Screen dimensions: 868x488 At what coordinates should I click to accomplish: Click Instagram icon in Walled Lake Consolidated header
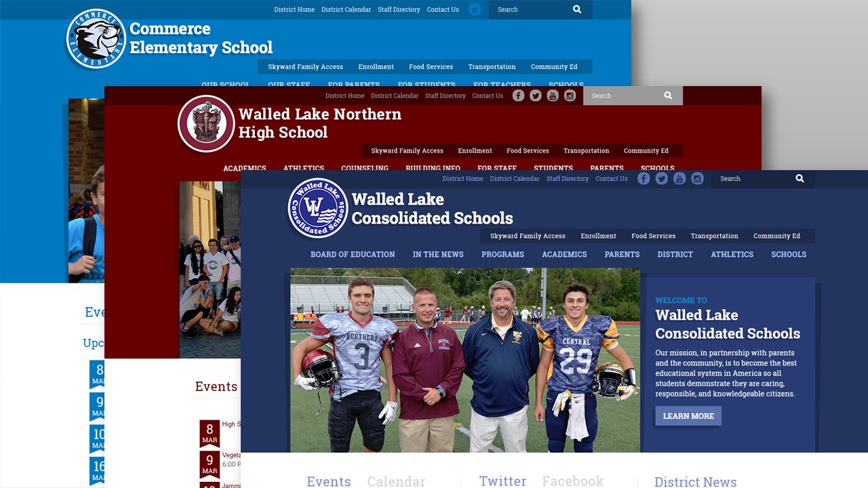(697, 178)
